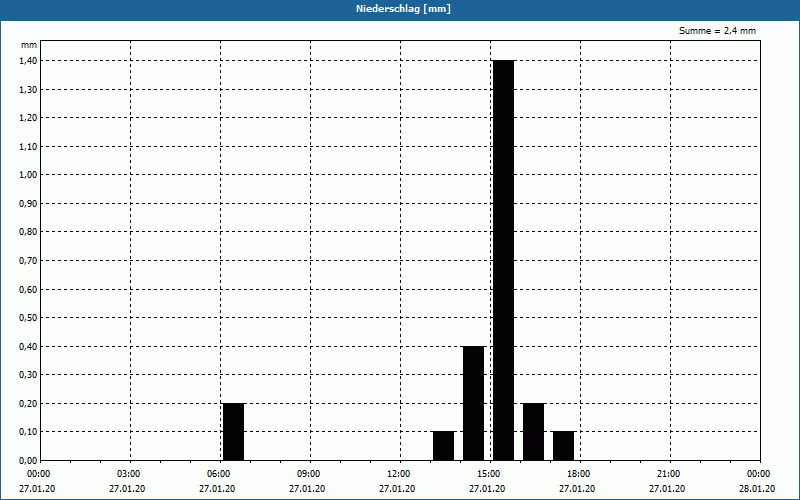Select the 1,00 y-axis value
Screen dimensions: 800x500
(29, 175)
